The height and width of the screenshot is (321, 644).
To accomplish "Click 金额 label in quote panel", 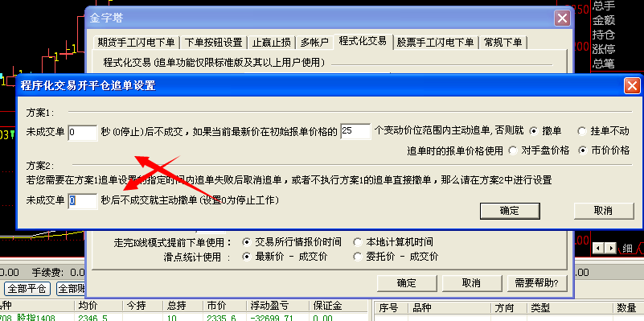I will pos(603,21).
